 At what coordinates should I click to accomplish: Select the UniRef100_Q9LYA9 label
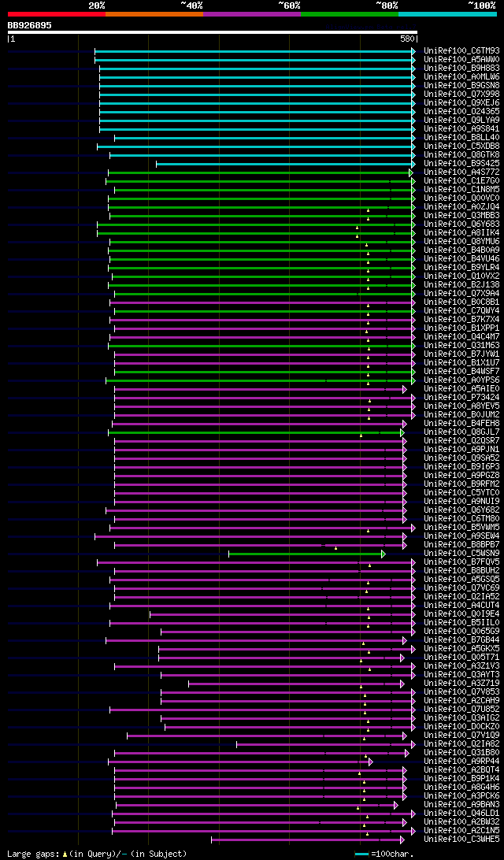[x=461, y=120]
